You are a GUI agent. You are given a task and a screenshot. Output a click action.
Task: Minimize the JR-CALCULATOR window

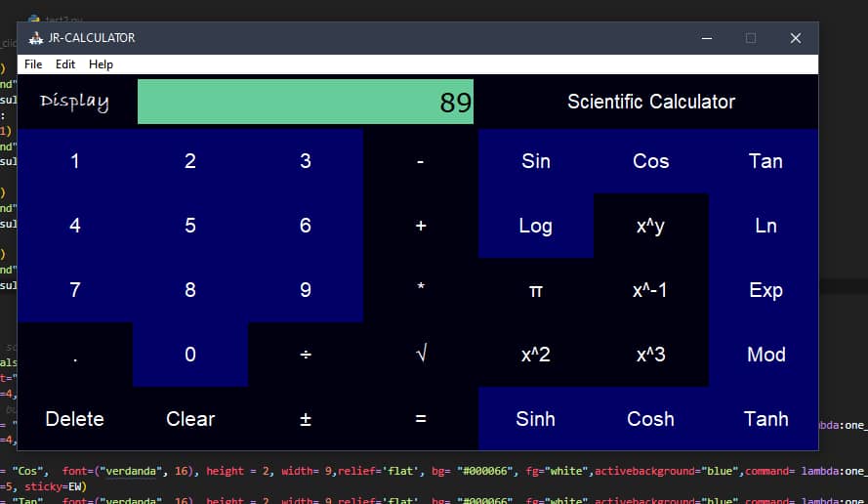[707, 38]
